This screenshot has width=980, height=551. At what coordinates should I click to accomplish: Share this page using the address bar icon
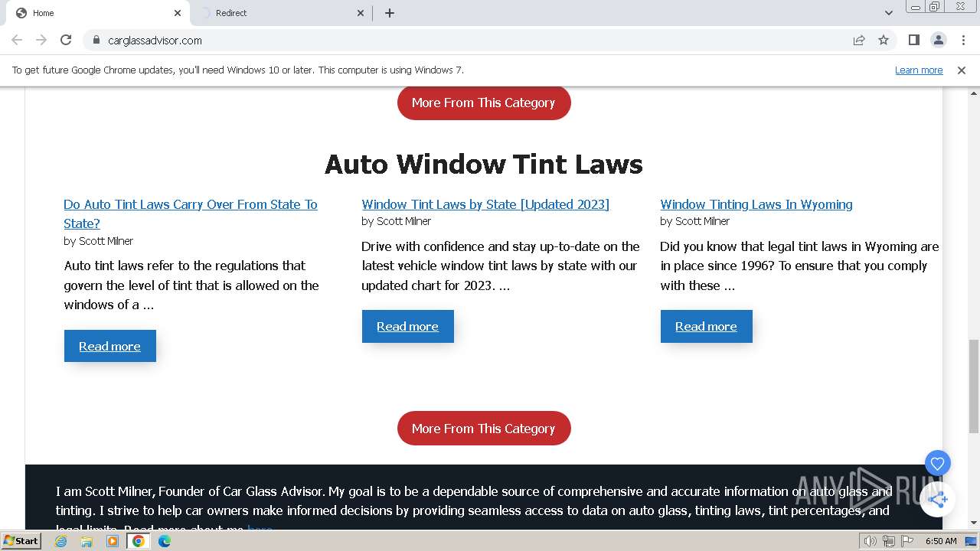click(x=859, y=40)
